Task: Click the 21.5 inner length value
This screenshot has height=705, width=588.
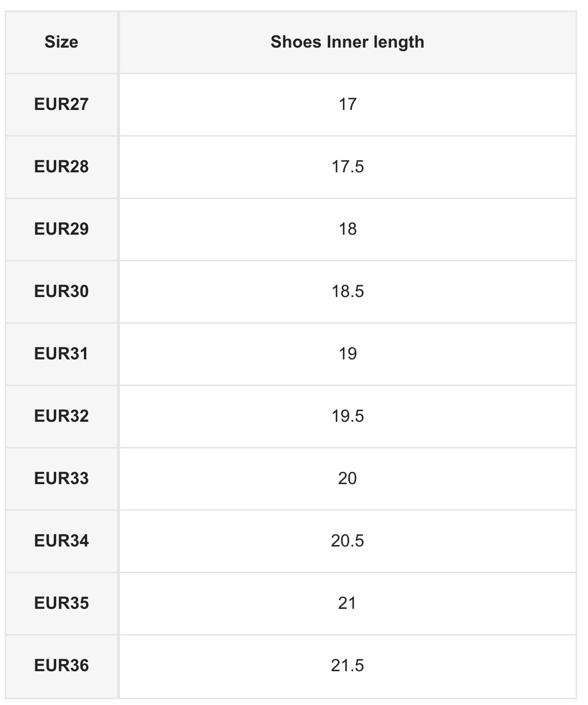Action: click(x=348, y=665)
